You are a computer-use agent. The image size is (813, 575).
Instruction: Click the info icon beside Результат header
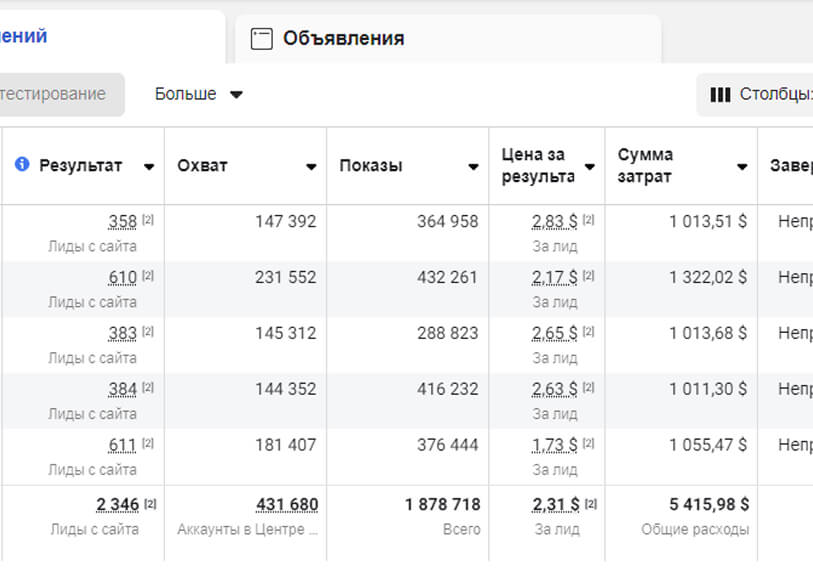[22, 165]
